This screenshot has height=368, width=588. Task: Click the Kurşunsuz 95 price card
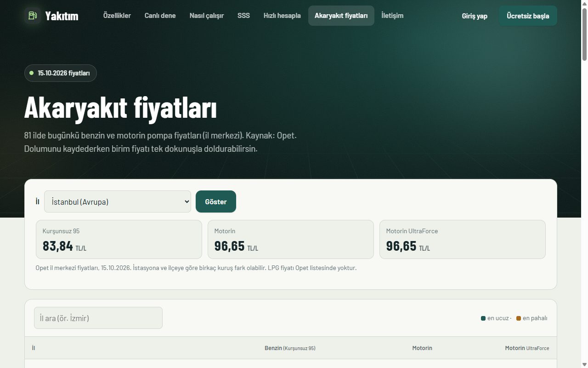click(x=119, y=239)
